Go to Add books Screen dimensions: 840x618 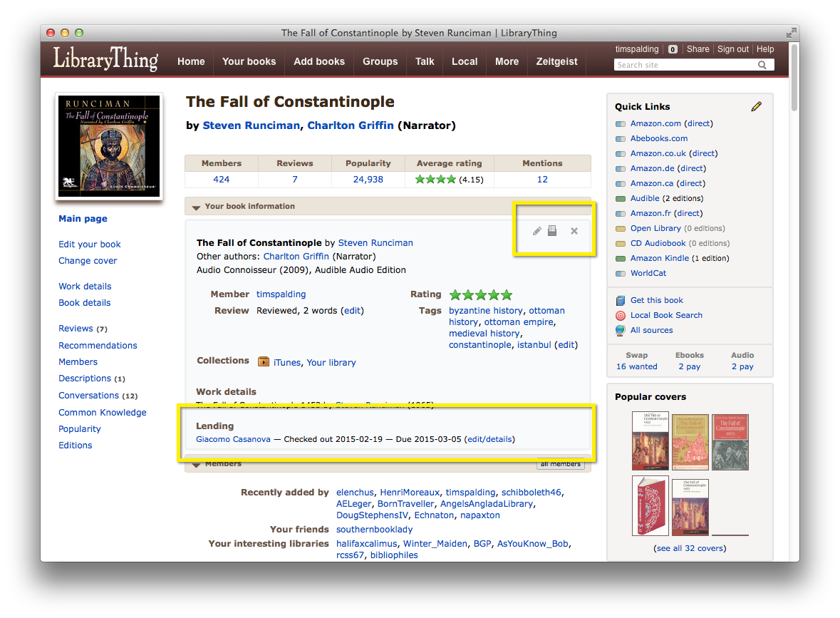tap(319, 61)
